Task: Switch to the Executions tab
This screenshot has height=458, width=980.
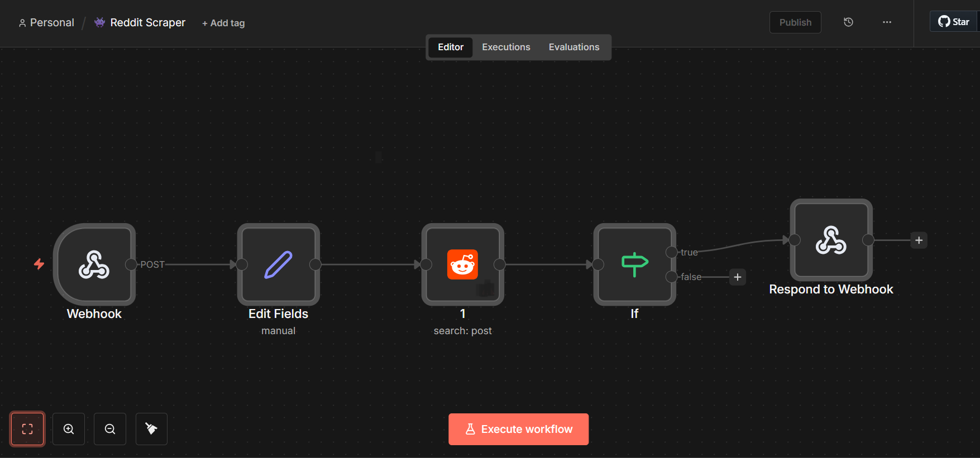Action: click(506, 47)
